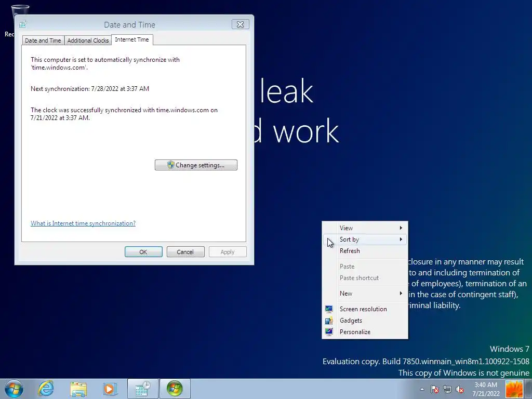Click the orange flower icon in tray

514,389
